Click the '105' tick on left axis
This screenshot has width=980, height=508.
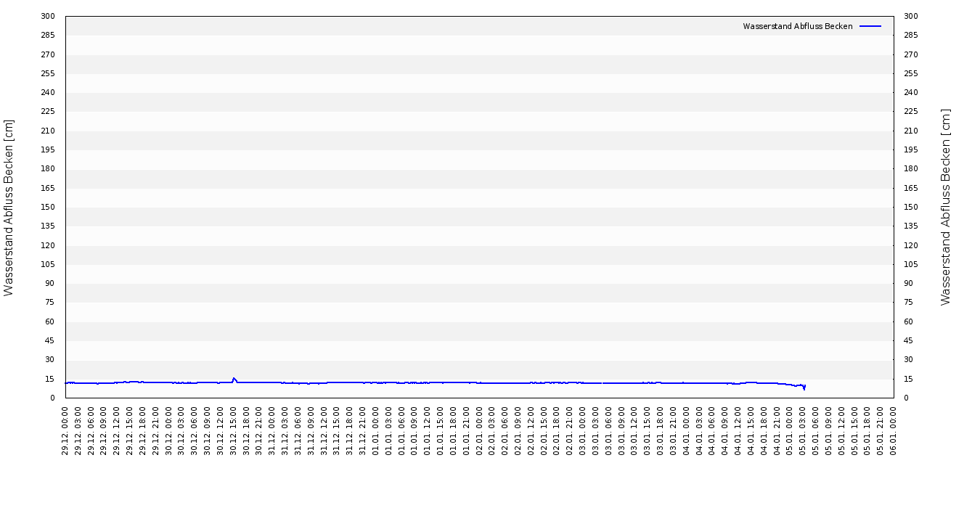coord(48,264)
